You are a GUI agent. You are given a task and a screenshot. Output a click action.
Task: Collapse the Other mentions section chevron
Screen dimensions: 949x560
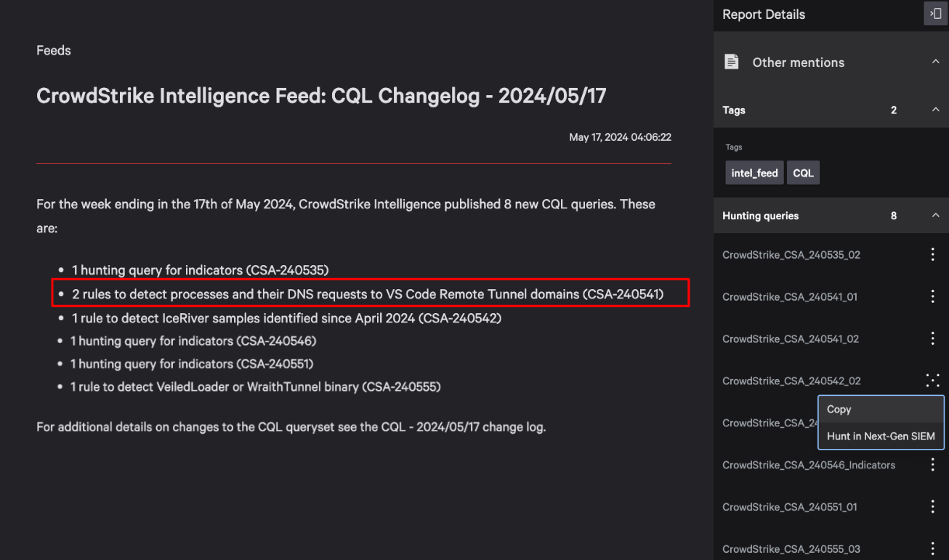click(x=935, y=62)
